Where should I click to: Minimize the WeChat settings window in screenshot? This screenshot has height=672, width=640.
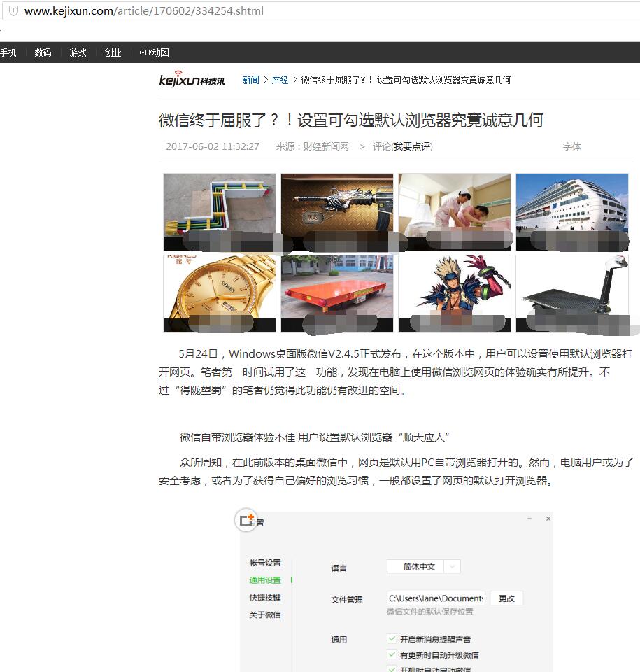529,519
